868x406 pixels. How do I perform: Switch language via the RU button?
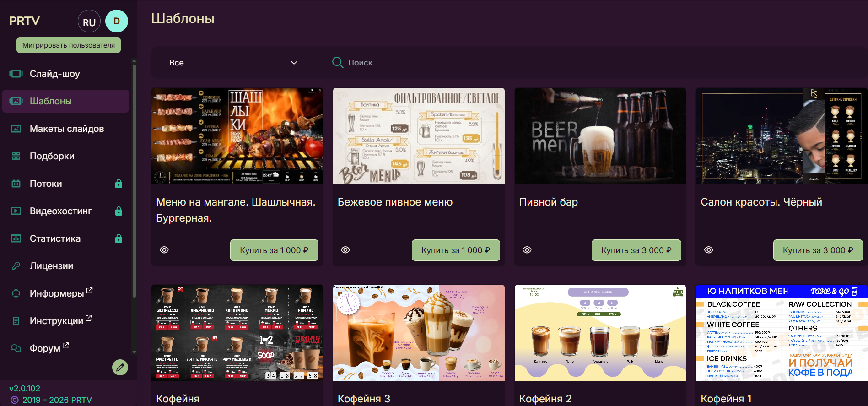[x=89, y=21]
